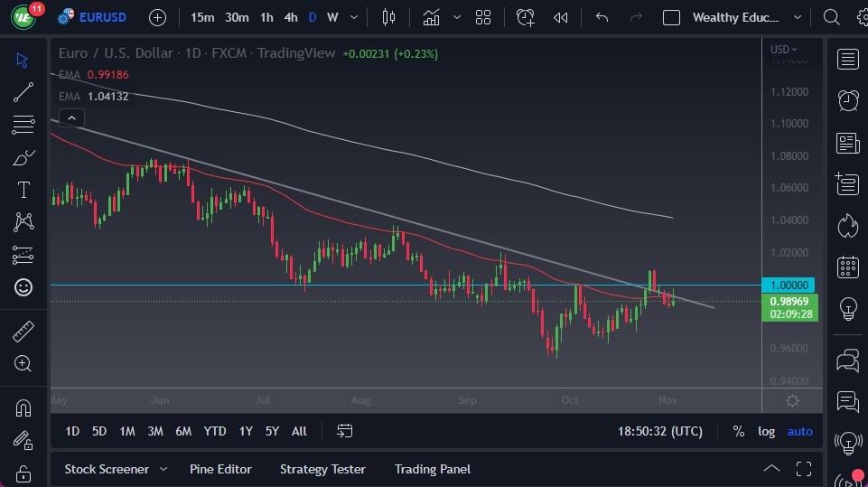Open the alerts clock panel
Screen dimensions: 868x487
847,100
